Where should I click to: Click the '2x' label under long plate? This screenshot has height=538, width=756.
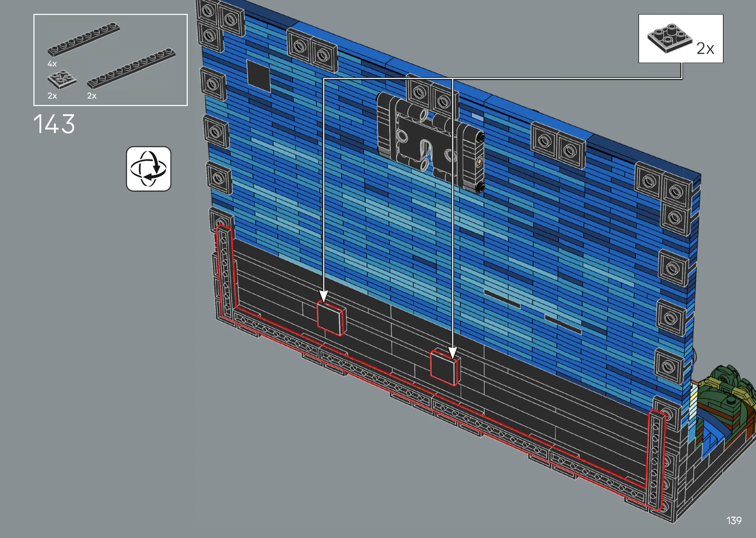92,96
